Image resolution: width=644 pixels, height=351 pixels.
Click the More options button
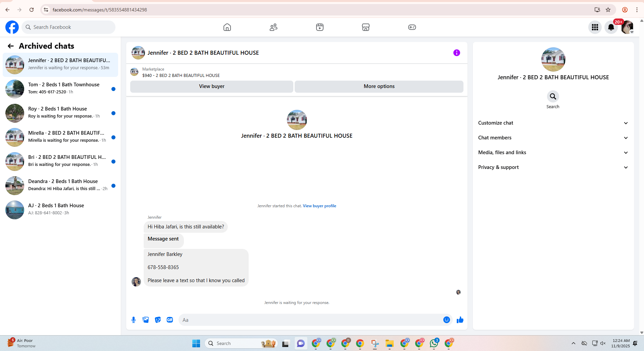[379, 86]
